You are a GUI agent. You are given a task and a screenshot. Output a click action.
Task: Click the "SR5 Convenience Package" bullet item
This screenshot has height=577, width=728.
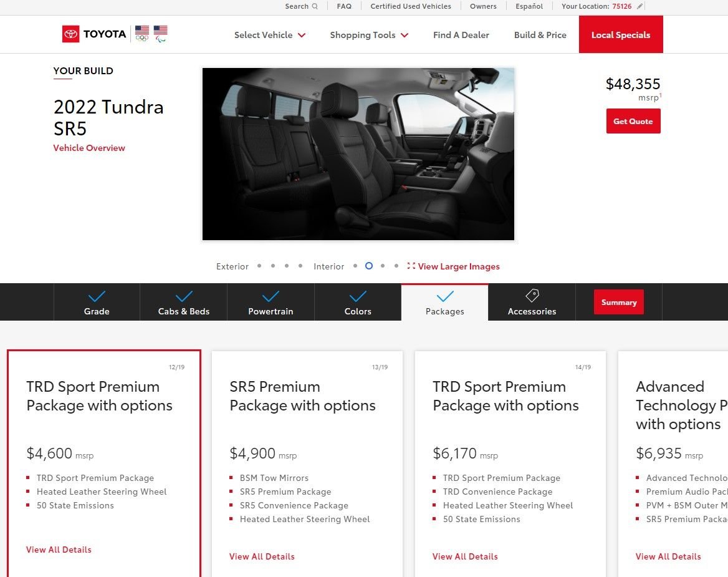point(294,505)
